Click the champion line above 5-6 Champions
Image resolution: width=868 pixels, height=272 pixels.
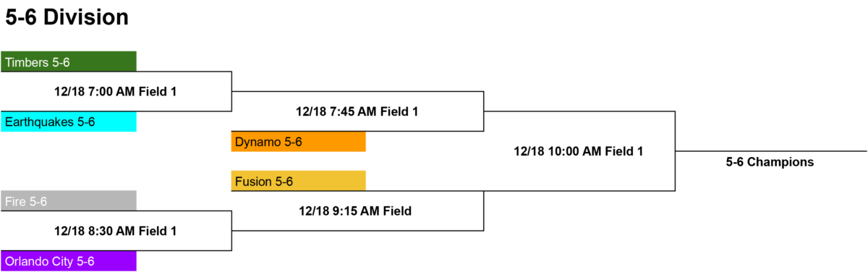771,151
